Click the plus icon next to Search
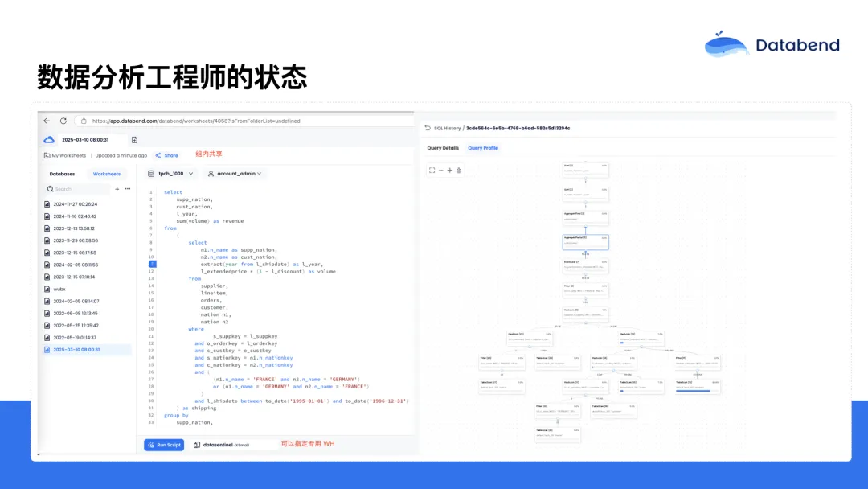 click(117, 189)
